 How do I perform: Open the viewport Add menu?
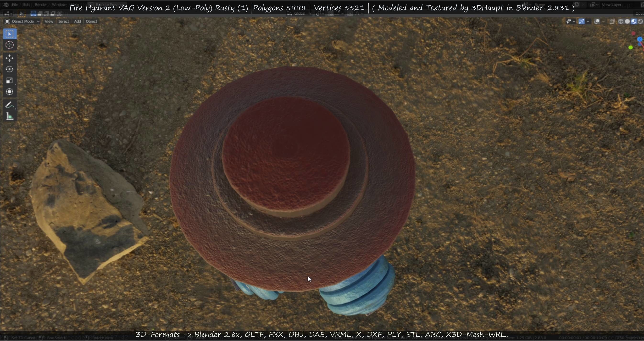tap(78, 22)
